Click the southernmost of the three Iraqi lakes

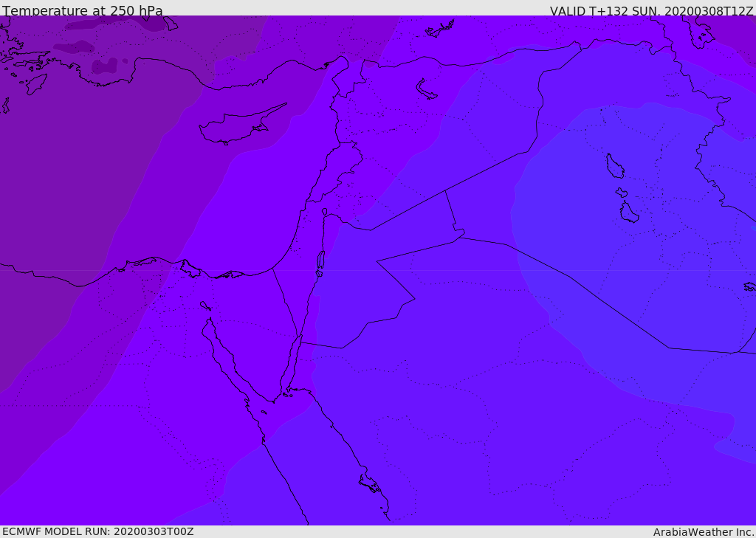coord(629,213)
